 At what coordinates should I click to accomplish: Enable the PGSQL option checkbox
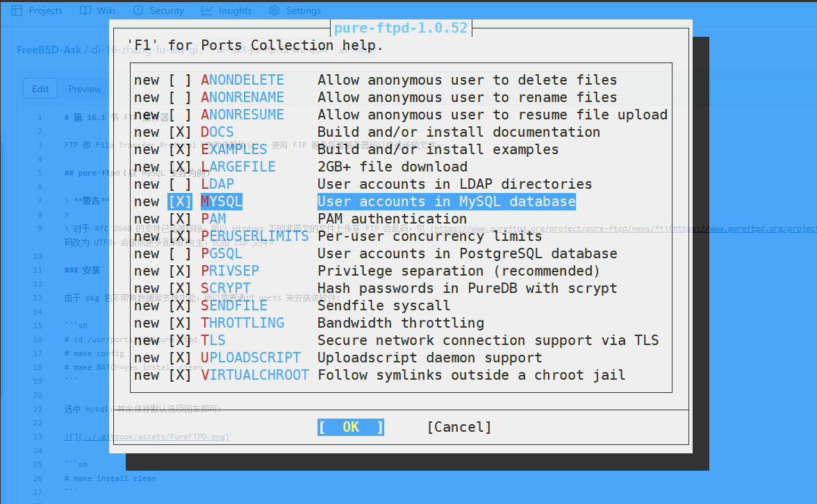coord(180,253)
